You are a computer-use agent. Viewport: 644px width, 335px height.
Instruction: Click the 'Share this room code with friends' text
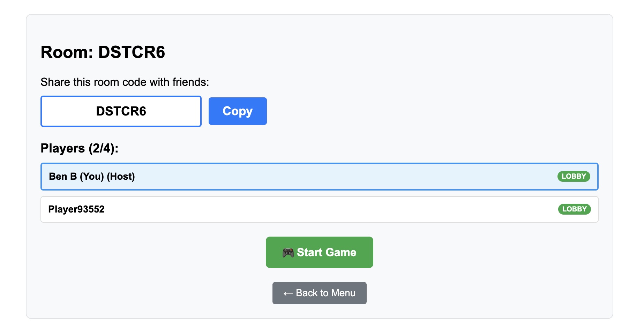125,82
